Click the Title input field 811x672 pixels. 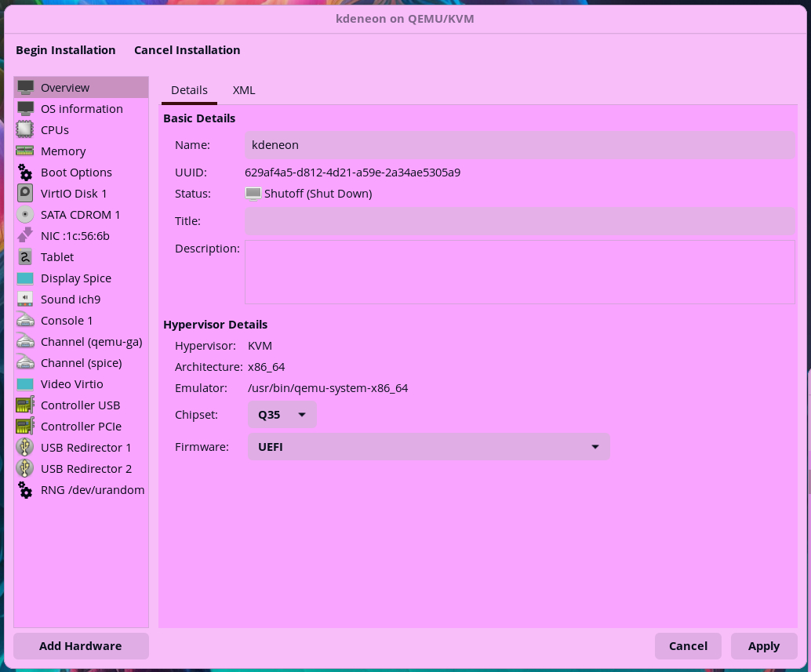click(x=519, y=221)
